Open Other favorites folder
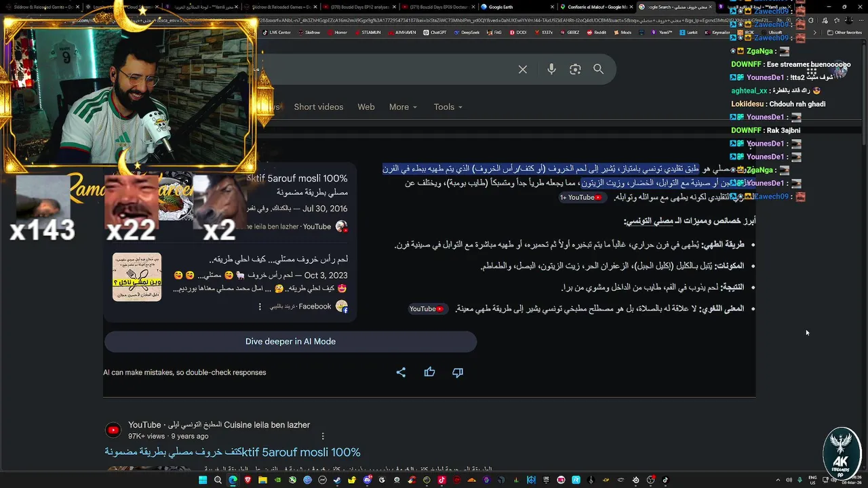Screen dimensions: 868x488 coord(845,33)
